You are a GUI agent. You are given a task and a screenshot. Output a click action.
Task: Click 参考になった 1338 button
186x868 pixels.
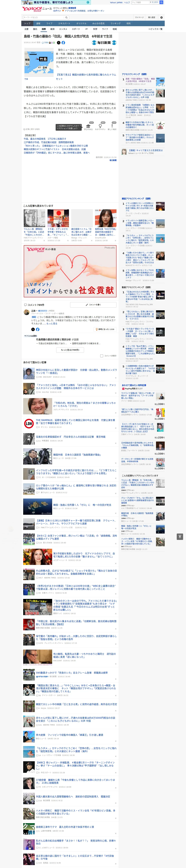click(105, 329)
